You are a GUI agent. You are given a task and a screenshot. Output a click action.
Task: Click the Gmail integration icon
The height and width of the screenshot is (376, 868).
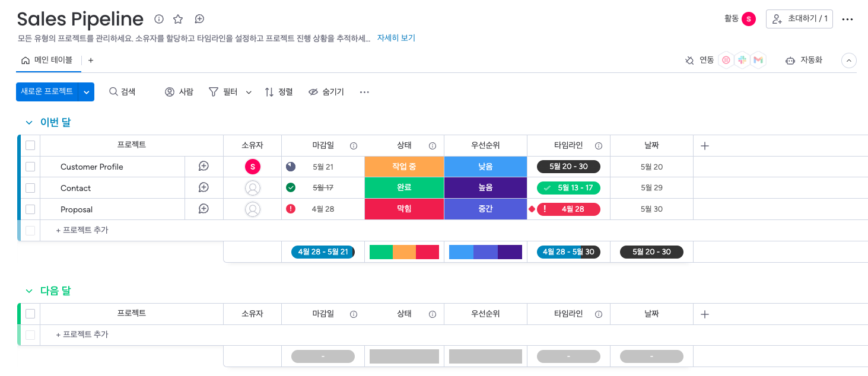[x=758, y=60]
